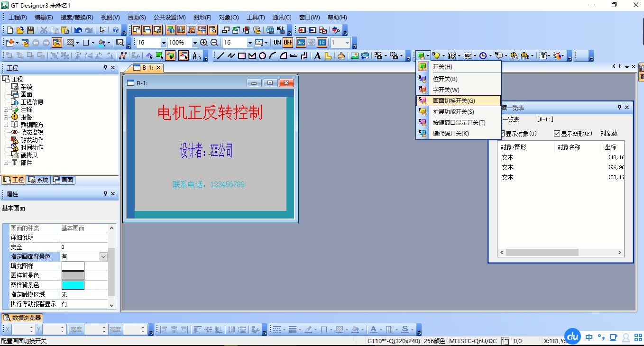Viewport: 644px width, 346px height.
Task: Expand the 部件 tree node
Action: click(x=6, y=163)
